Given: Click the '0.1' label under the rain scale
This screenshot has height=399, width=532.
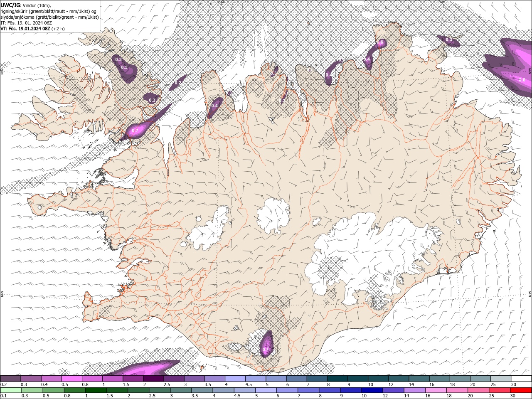Looking at the screenshot, I should [x=3, y=396].
